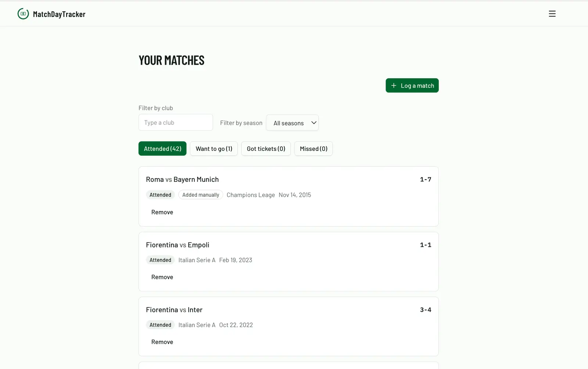
Task: Expand the All seasons dropdown
Action: [292, 123]
